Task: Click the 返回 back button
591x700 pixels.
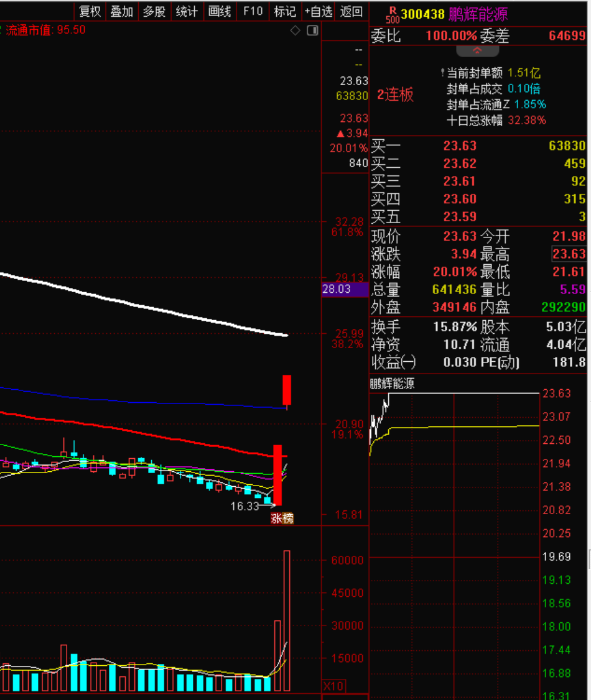Action: pyautogui.click(x=352, y=11)
